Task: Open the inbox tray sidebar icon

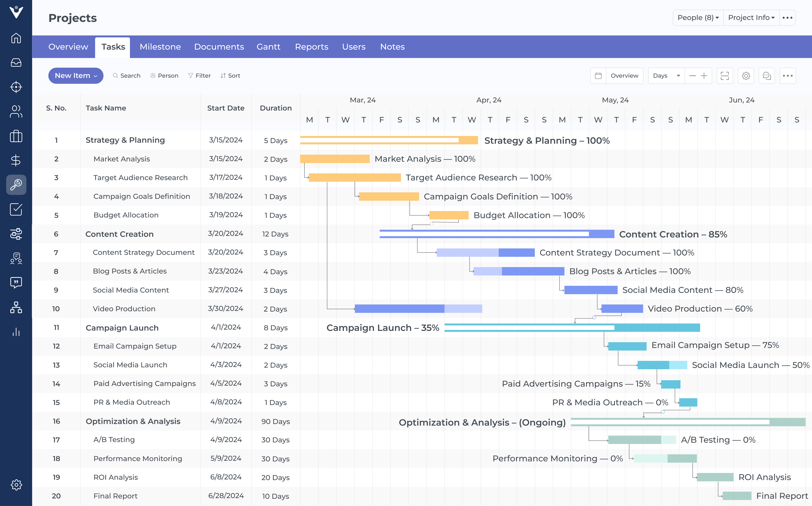Action: click(16, 63)
